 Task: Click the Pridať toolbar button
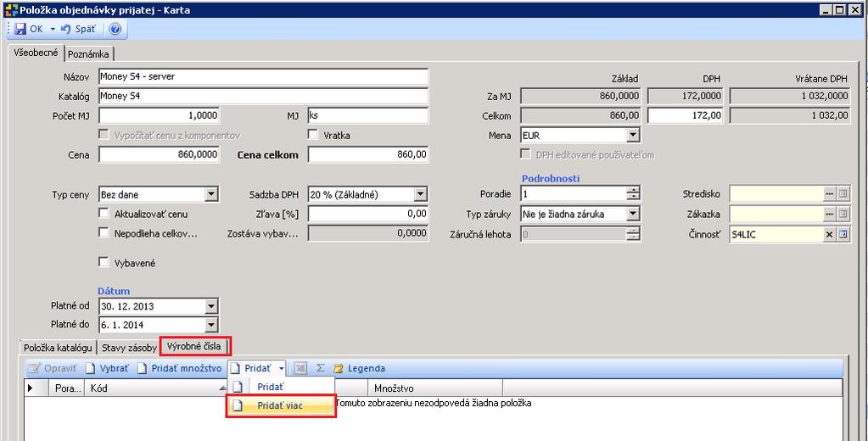251,368
